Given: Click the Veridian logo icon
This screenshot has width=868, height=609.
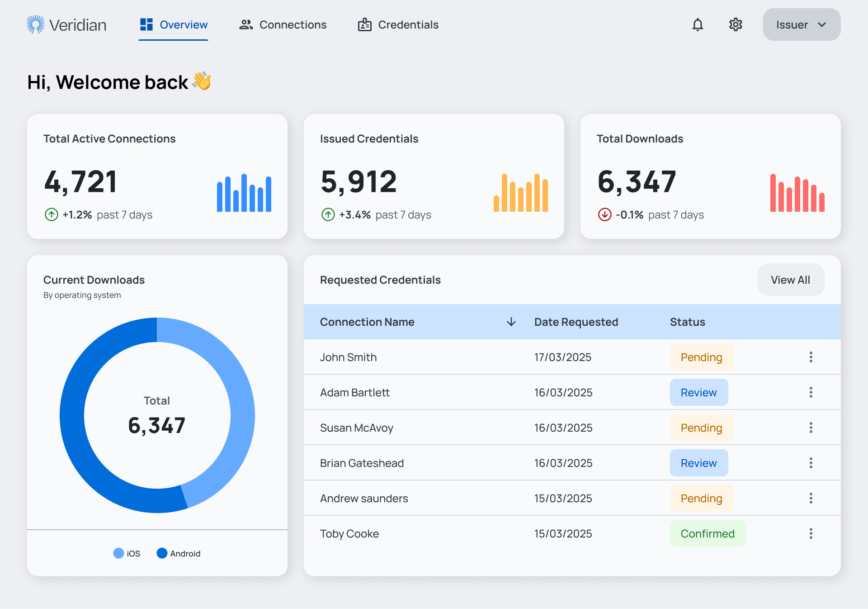Looking at the screenshot, I should (x=36, y=24).
